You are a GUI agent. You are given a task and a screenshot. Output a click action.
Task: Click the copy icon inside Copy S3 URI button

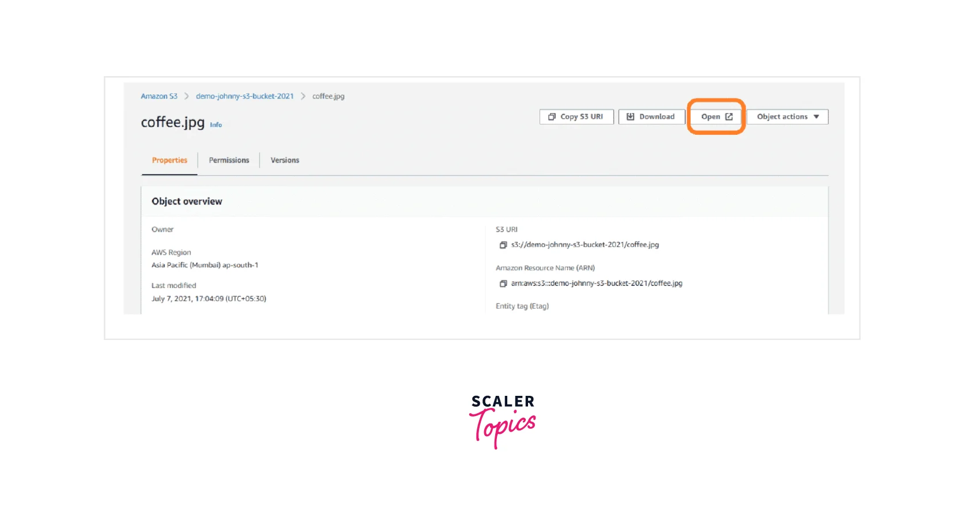(552, 117)
